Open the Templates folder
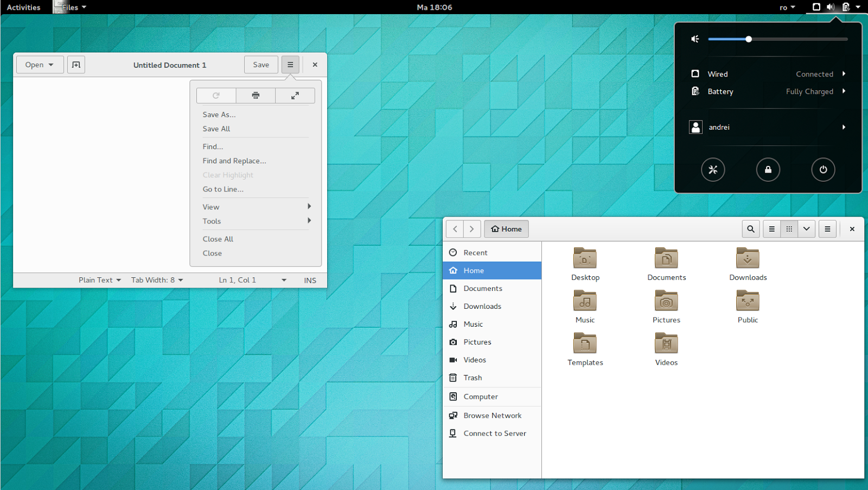 (585, 347)
